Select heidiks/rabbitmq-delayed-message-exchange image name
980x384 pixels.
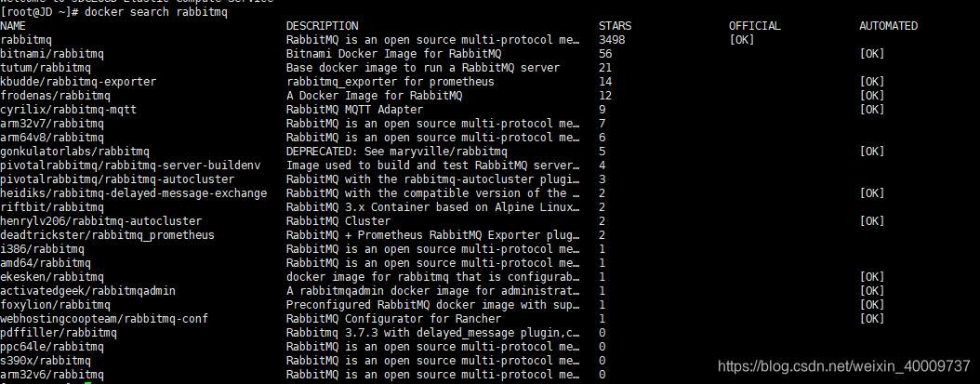pos(133,193)
